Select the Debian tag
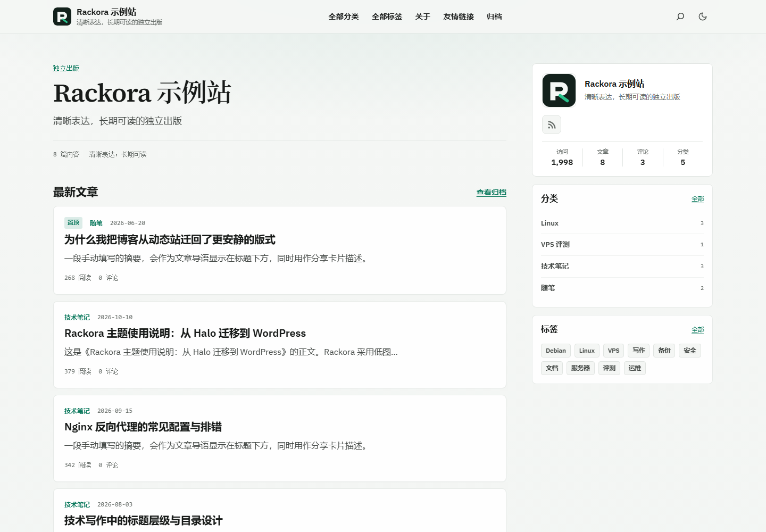This screenshot has height=532, width=766. (556, 351)
